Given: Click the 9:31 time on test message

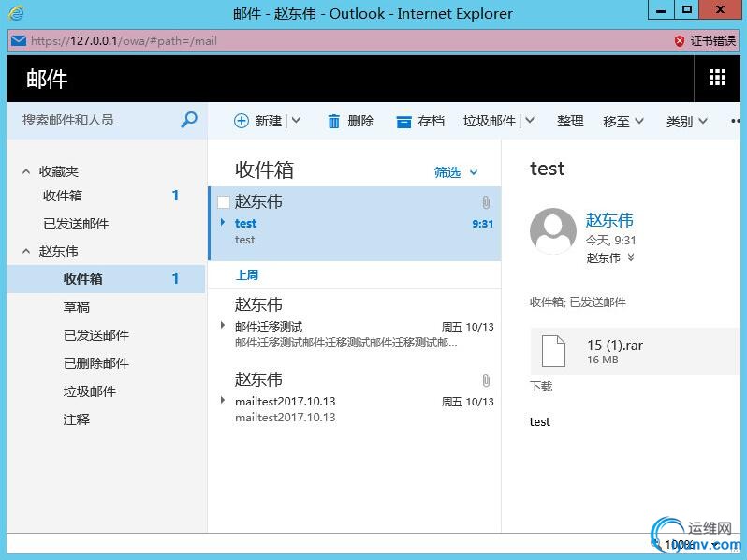Looking at the screenshot, I should 483,224.
